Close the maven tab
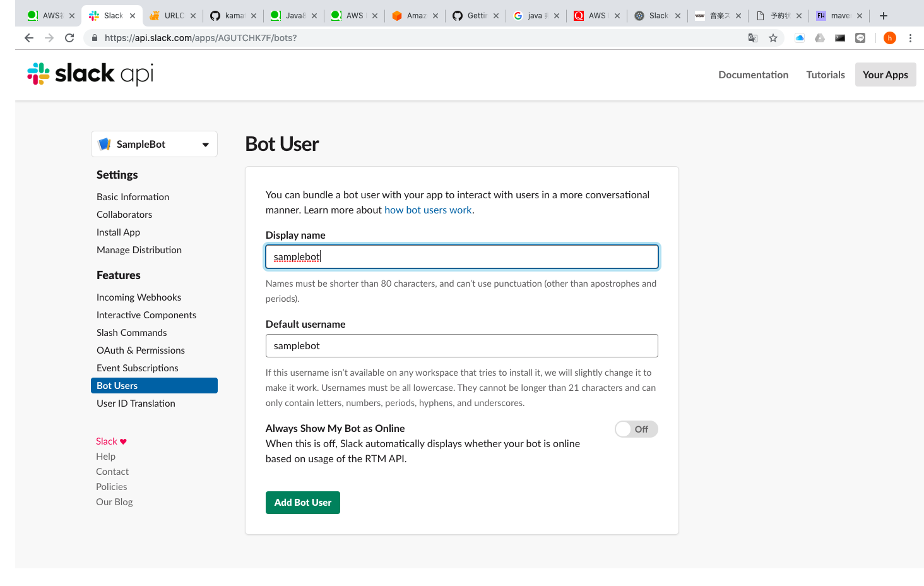 click(x=860, y=16)
